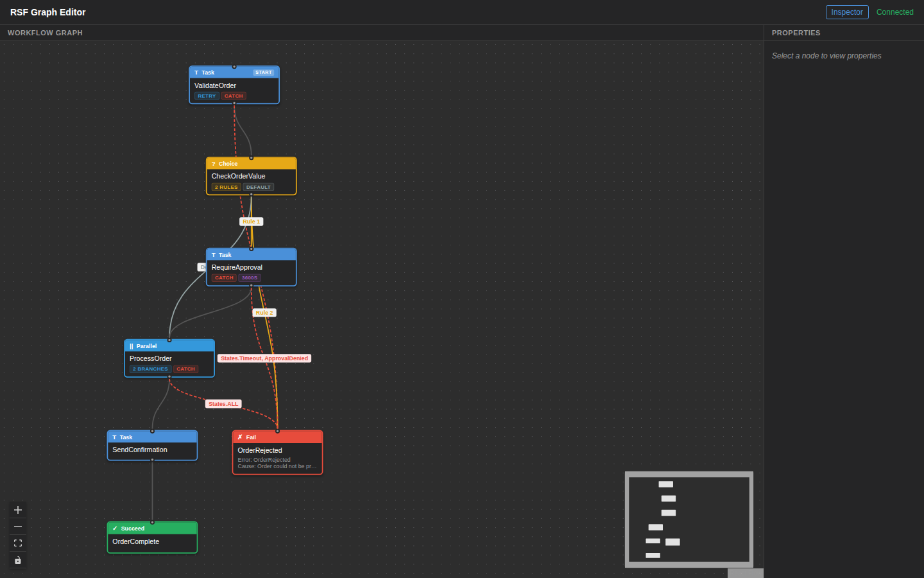Click the lock icon in the graph controls
The width and height of the screenshot is (924, 578).
click(x=17, y=559)
